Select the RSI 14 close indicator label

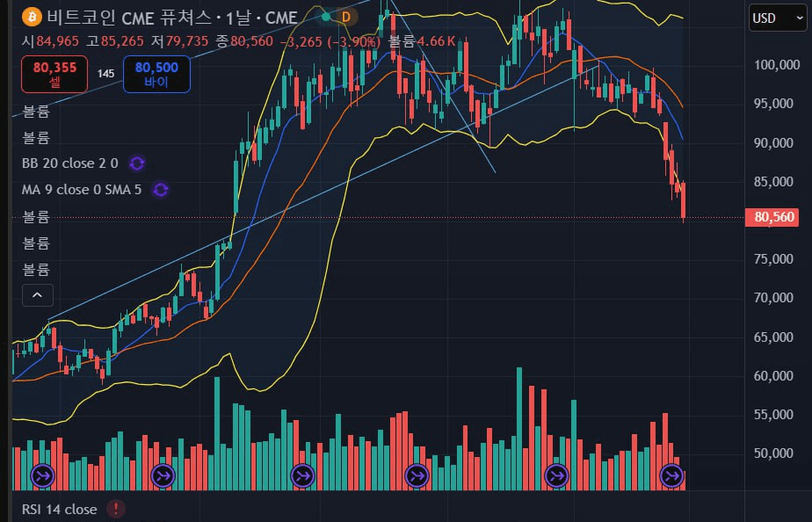59,509
